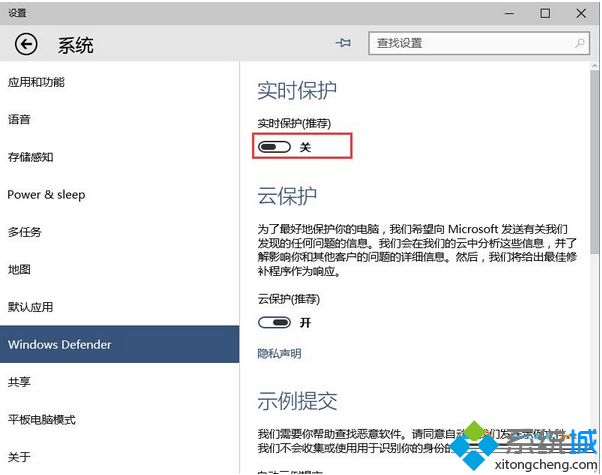The width and height of the screenshot is (602, 475).
Task: Click the back arrow button
Action: (x=26, y=44)
